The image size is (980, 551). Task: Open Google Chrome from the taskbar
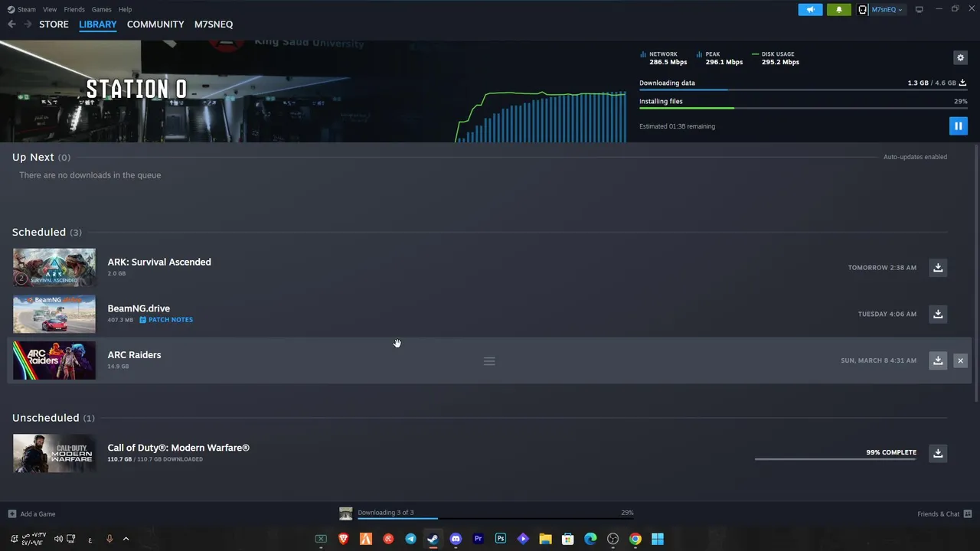pyautogui.click(x=635, y=539)
